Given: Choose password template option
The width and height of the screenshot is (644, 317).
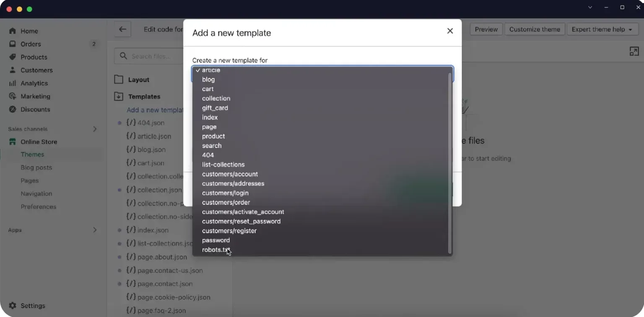Looking at the screenshot, I should pos(322,240).
